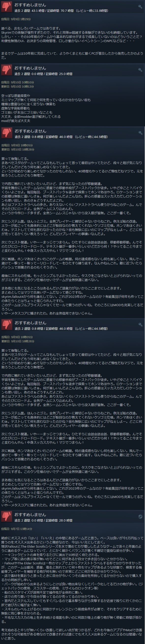Click thumbs-down icon on the 70.7-hour review

pyautogui.click(x=6, y=7)
